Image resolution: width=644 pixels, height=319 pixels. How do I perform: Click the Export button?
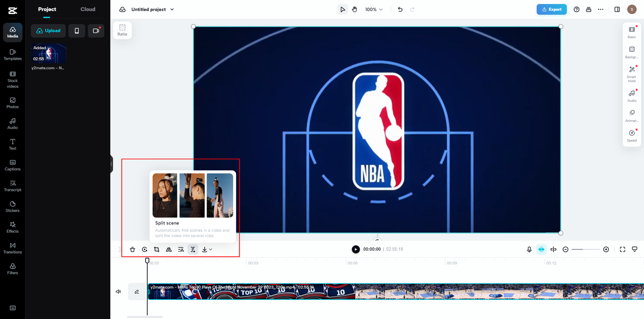(551, 10)
